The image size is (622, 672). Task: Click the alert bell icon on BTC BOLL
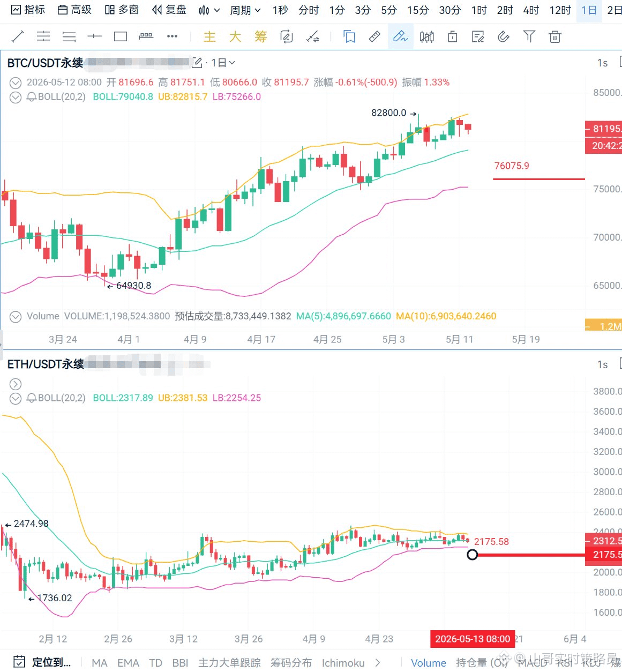pos(32,97)
